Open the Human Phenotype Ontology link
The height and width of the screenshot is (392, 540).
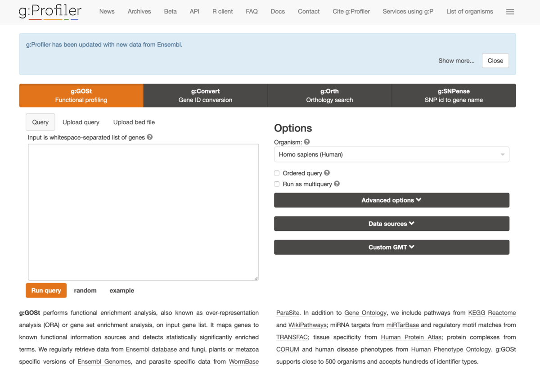coord(451,349)
